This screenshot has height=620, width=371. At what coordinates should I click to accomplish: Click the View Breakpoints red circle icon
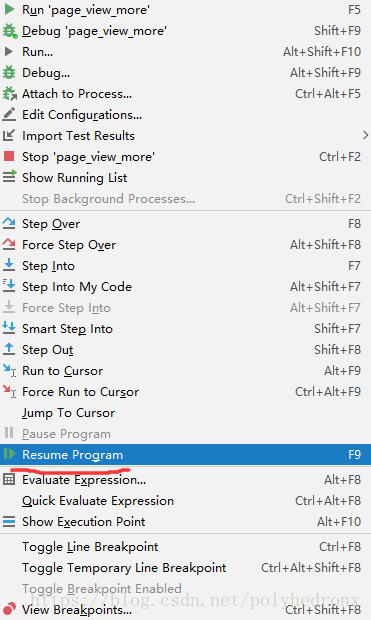coord(9,609)
